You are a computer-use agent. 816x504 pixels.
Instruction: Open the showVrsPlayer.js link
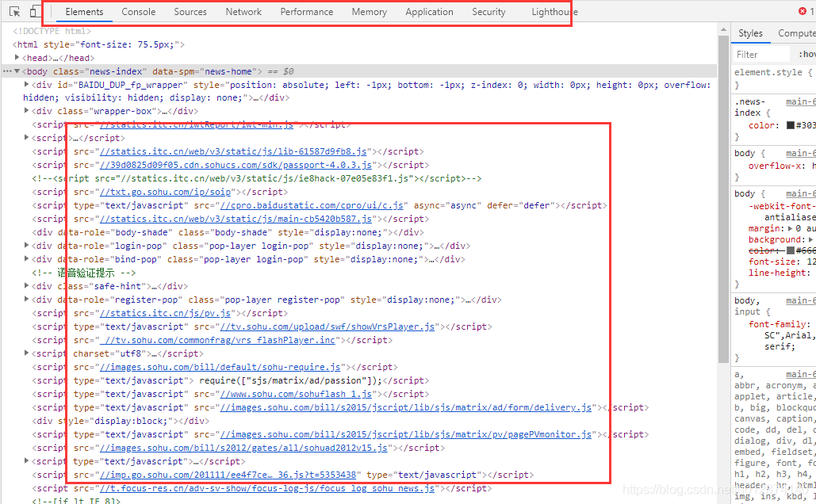point(328,326)
